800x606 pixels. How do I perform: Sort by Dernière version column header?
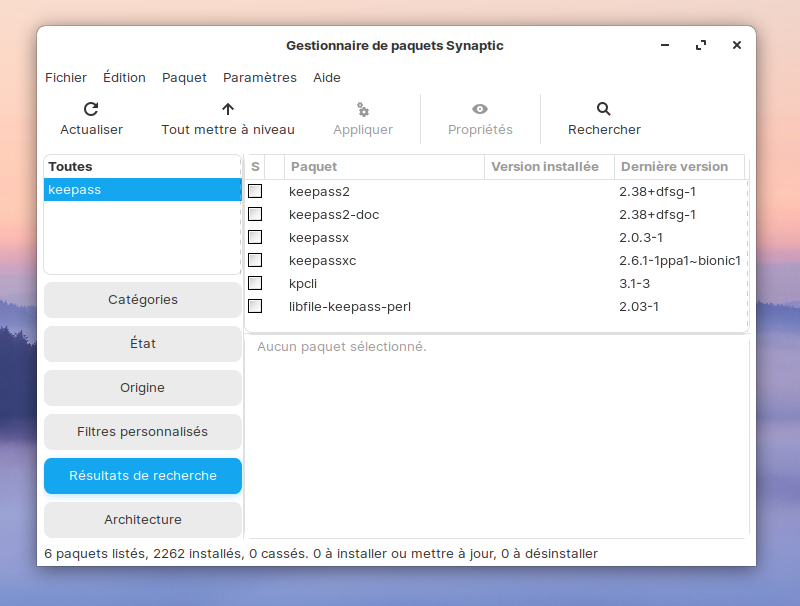tap(675, 167)
